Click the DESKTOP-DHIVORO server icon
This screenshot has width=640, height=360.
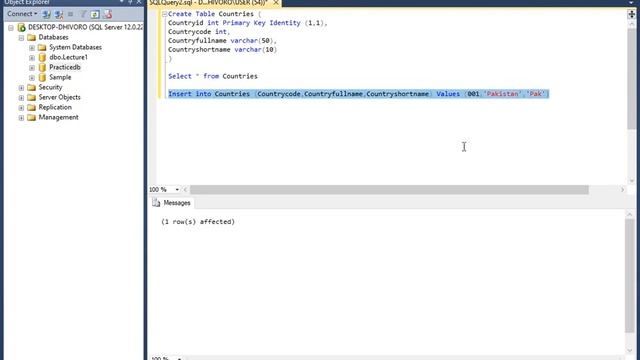[22, 27]
